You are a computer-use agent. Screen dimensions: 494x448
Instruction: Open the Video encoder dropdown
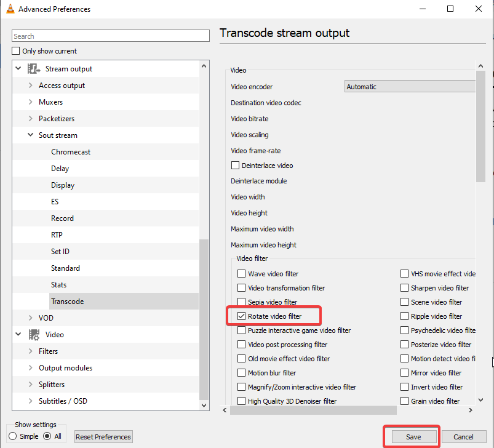click(410, 87)
